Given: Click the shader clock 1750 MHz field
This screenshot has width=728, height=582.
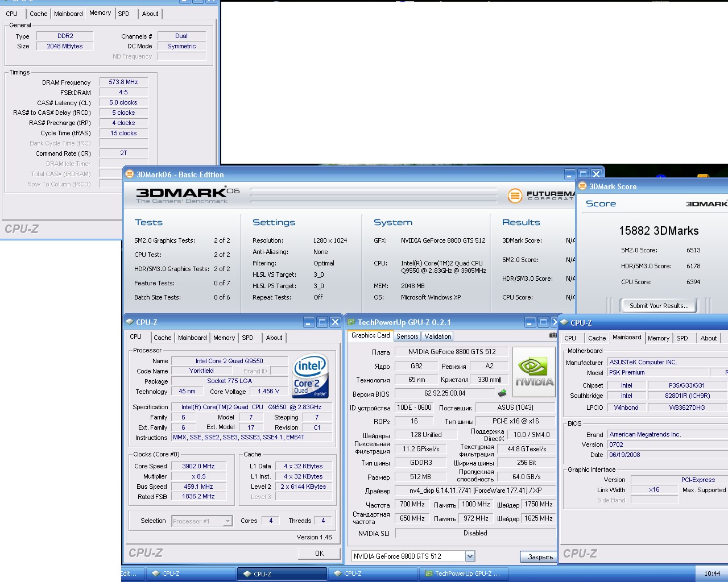Looking at the screenshot, I should 539,504.
